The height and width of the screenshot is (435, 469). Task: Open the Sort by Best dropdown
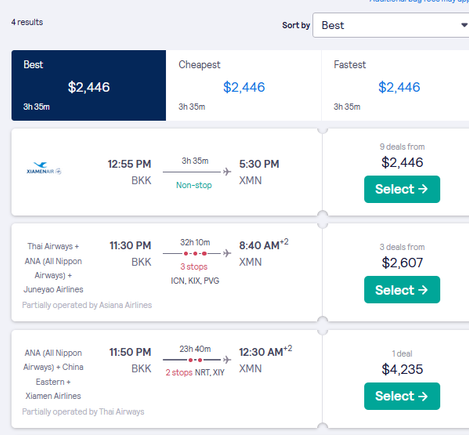[x=391, y=25]
